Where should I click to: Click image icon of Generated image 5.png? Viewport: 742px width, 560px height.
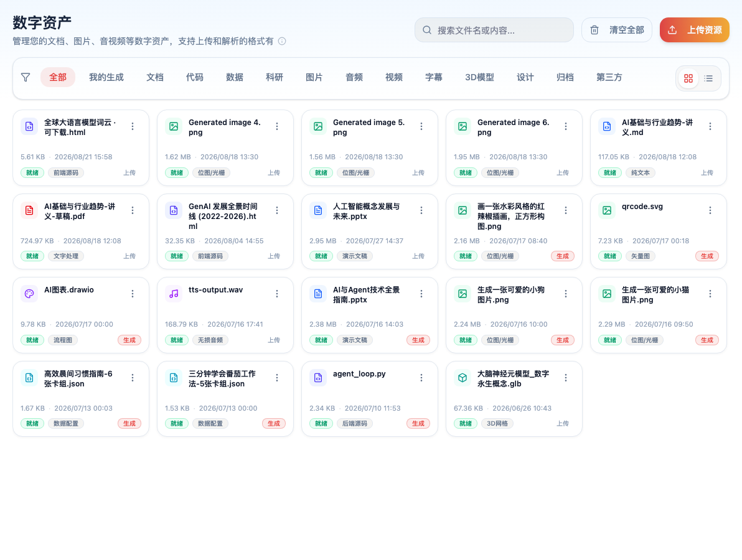(318, 126)
